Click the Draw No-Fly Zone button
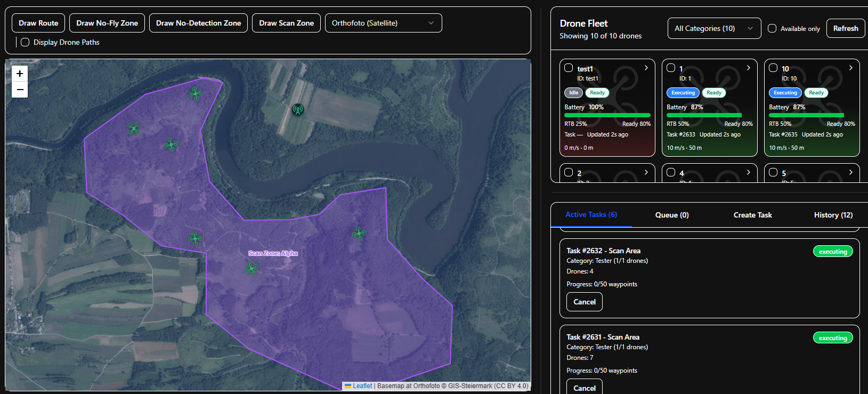Image resolution: width=868 pixels, height=394 pixels. pyautogui.click(x=107, y=23)
